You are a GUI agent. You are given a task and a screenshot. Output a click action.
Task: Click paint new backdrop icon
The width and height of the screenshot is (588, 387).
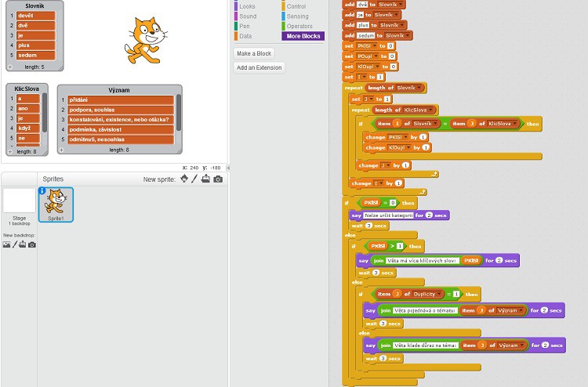(14, 244)
